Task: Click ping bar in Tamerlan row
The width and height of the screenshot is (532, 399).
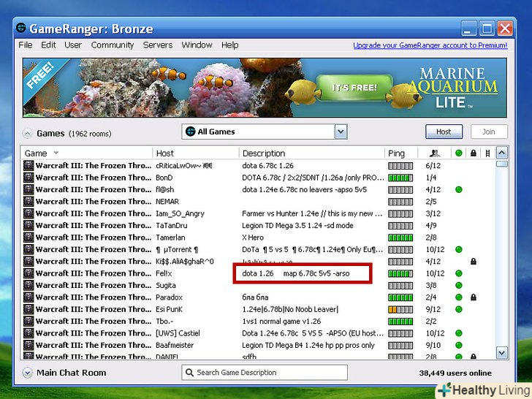Action: pyautogui.click(x=400, y=237)
